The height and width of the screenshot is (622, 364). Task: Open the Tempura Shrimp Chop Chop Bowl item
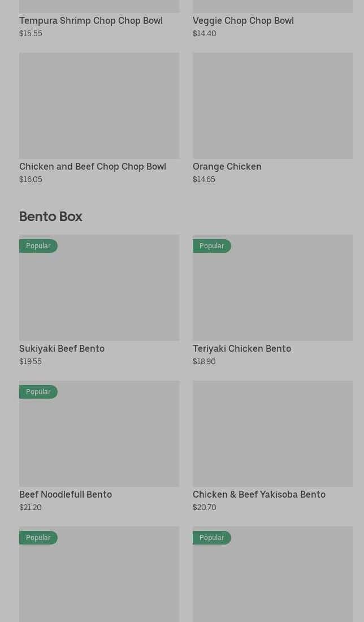(x=90, y=21)
